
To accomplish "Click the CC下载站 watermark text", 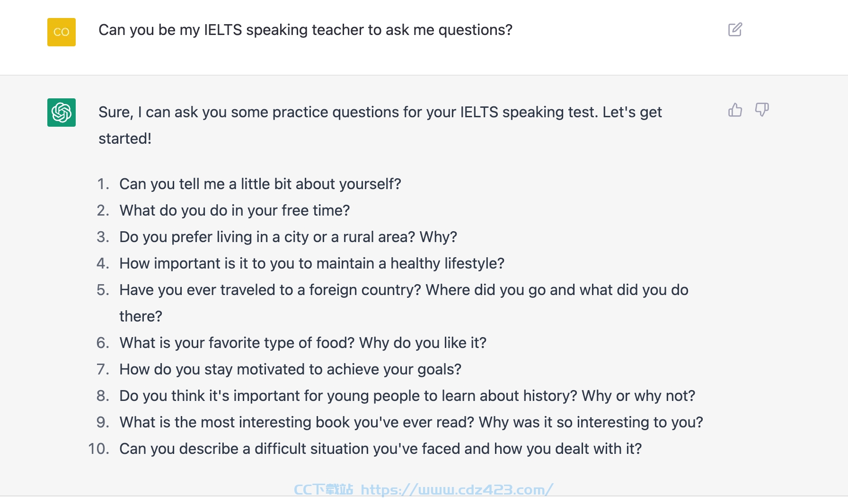I will 324,489.
